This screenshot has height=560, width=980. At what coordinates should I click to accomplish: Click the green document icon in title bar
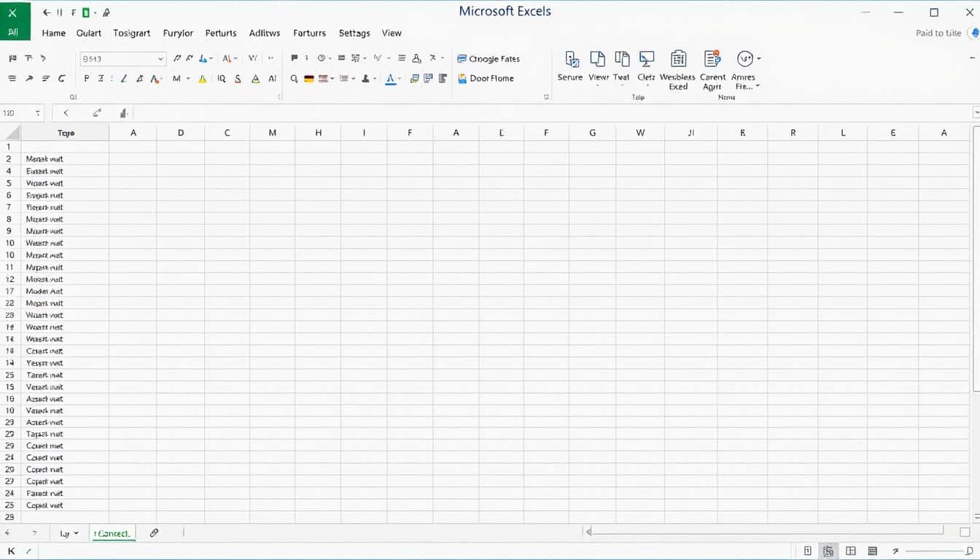pos(86,12)
